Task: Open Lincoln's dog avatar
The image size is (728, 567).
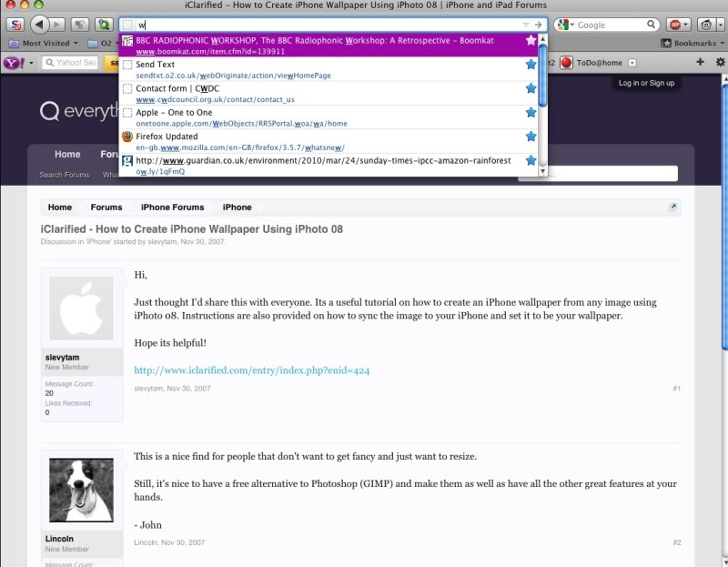Action: (81, 490)
